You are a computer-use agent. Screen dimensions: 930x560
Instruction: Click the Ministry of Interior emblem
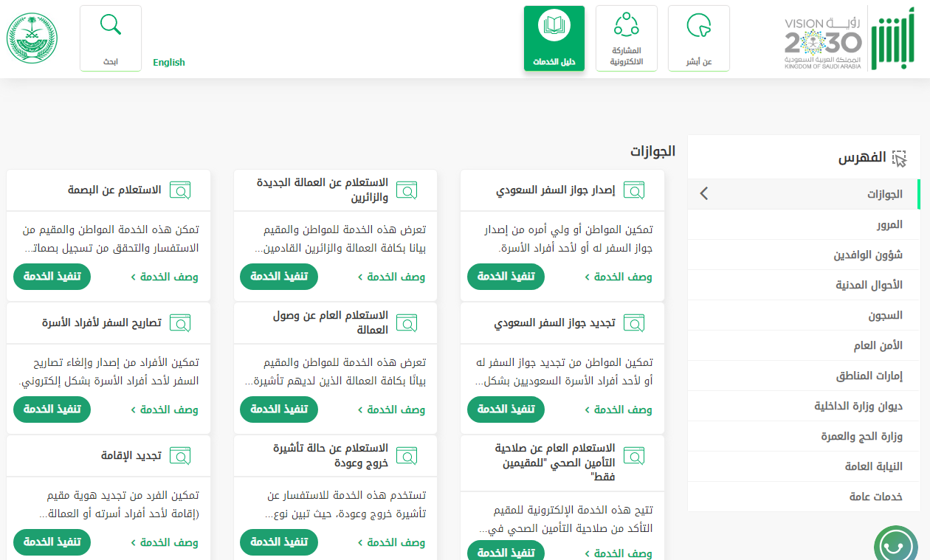pyautogui.click(x=32, y=38)
